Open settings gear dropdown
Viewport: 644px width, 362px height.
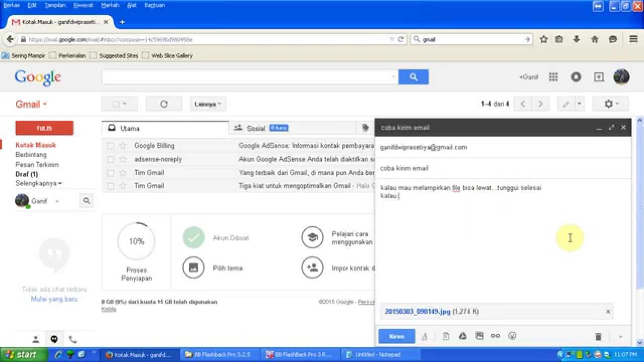click(611, 104)
